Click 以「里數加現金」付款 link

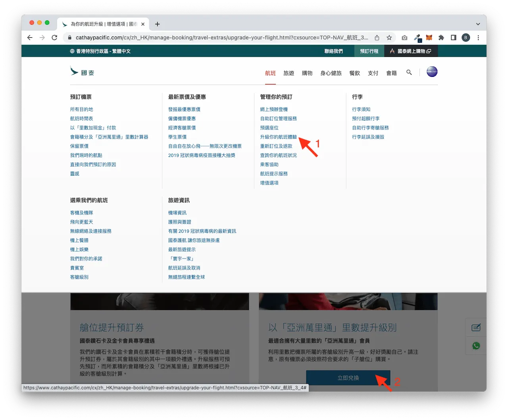point(93,128)
